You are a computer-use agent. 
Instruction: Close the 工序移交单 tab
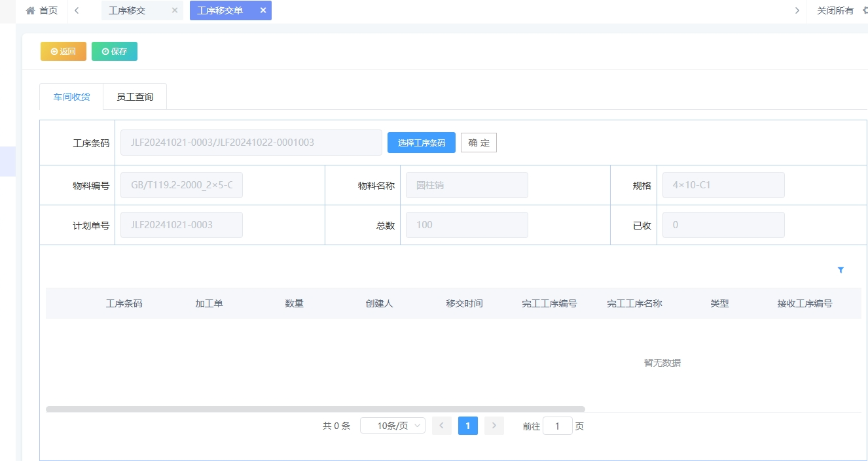pos(263,10)
